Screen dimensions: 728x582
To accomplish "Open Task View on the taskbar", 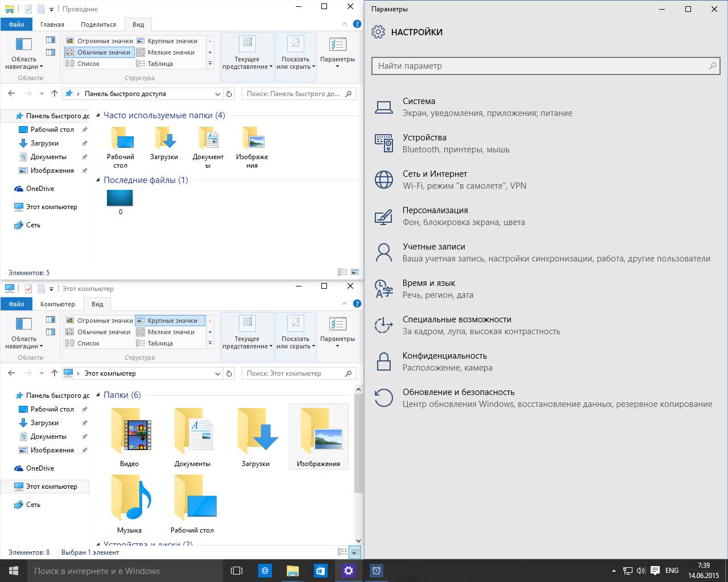I will pos(237,571).
